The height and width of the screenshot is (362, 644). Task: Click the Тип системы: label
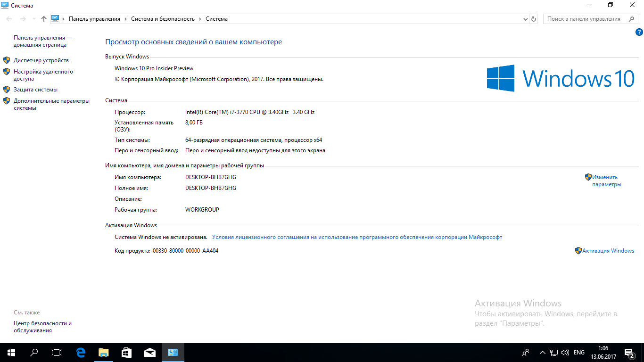tap(132, 140)
